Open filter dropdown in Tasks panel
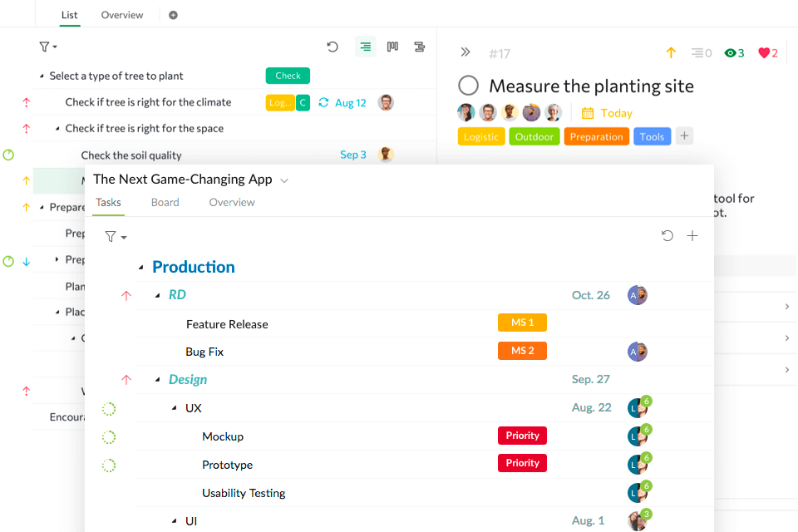 [115, 237]
